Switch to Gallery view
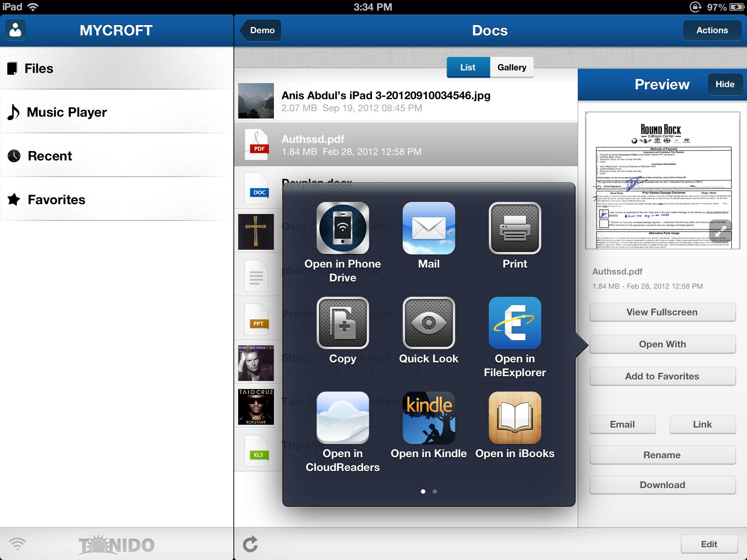The image size is (747, 560). (512, 67)
